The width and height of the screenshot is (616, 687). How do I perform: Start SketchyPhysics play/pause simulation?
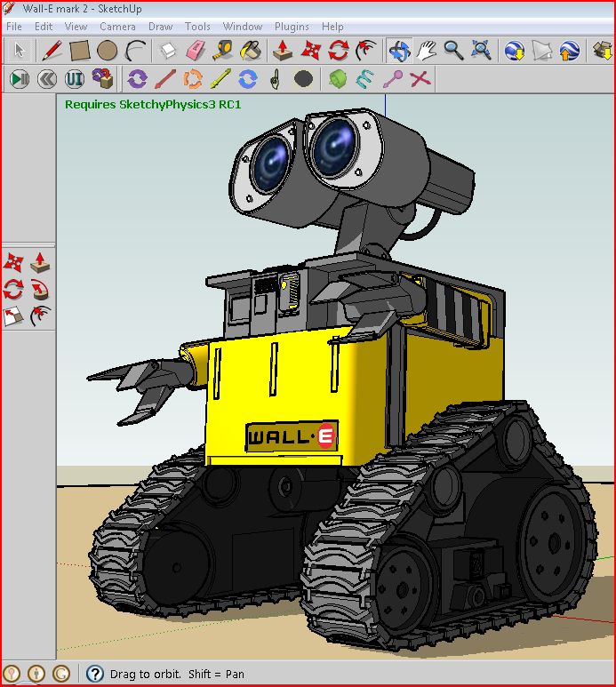20,79
